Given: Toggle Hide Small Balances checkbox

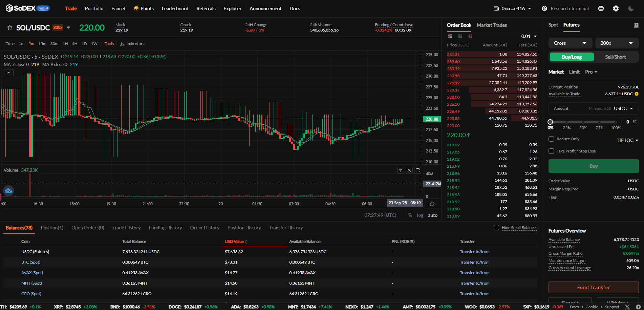Looking at the screenshot, I should [496, 228].
